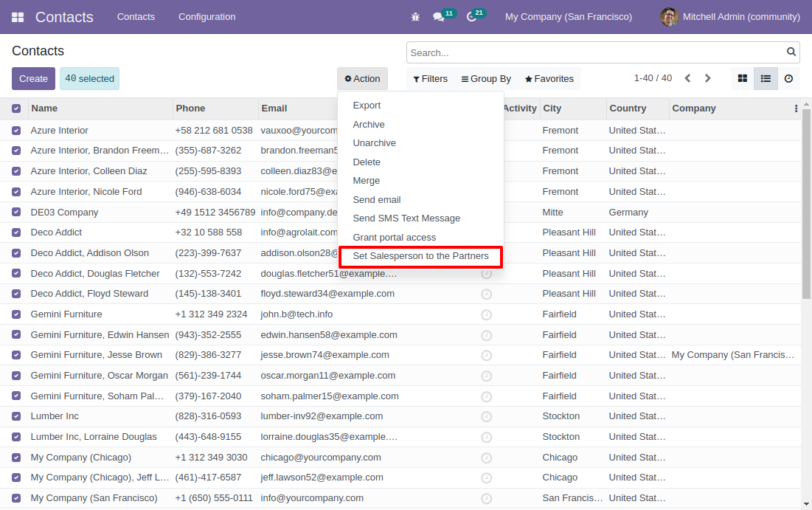Image resolution: width=812 pixels, height=510 pixels.
Task: Uncheck Lumber Inc company row
Action: coord(16,416)
